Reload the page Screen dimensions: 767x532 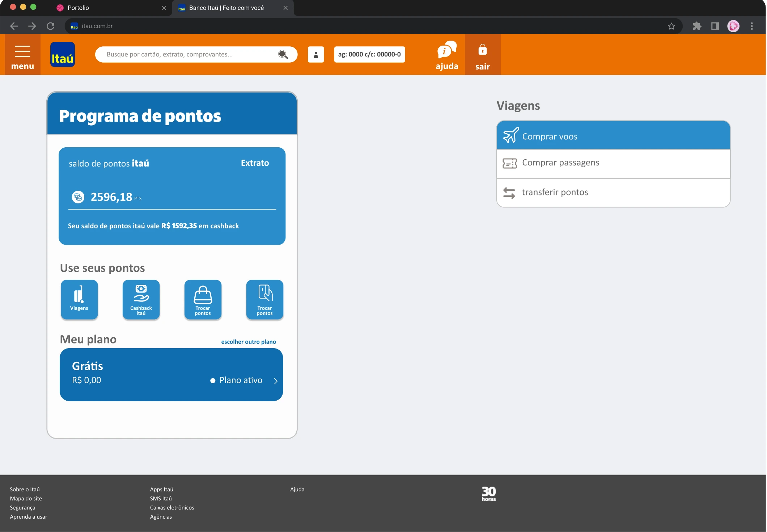[50, 26]
